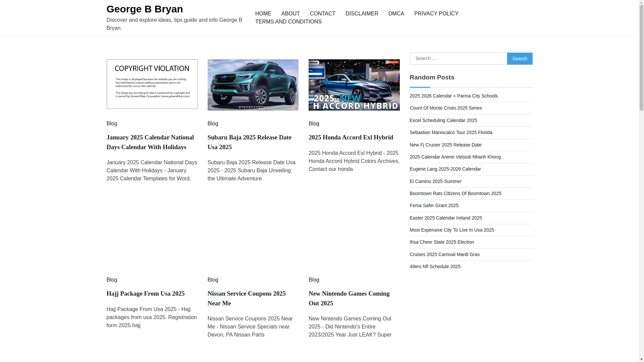Open Most Expensive City To Live In Usa 2025
Image resolution: width=644 pixels, height=362 pixels.
[452, 230]
